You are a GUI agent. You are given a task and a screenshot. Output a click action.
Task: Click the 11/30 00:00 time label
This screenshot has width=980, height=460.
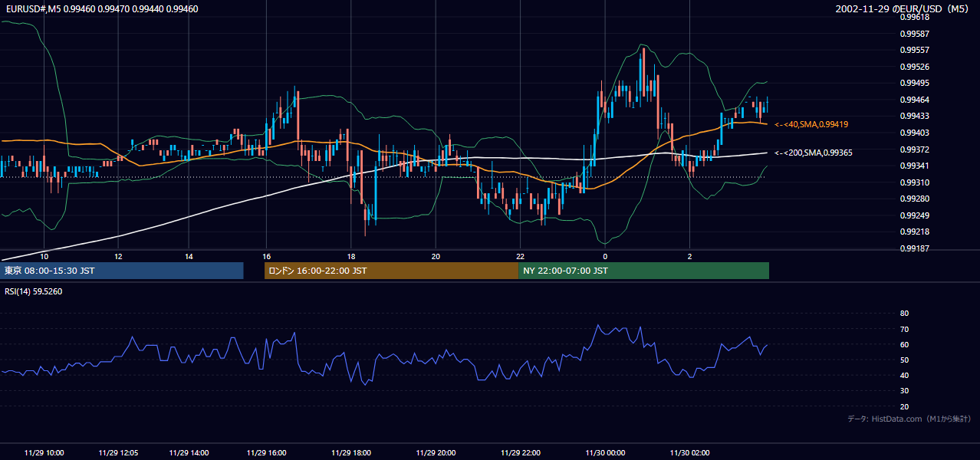tap(605, 453)
